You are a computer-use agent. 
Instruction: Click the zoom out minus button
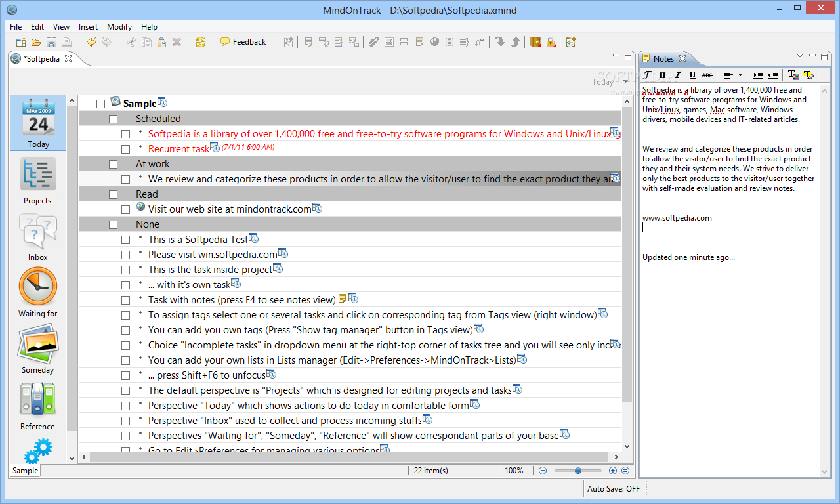coord(543,471)
